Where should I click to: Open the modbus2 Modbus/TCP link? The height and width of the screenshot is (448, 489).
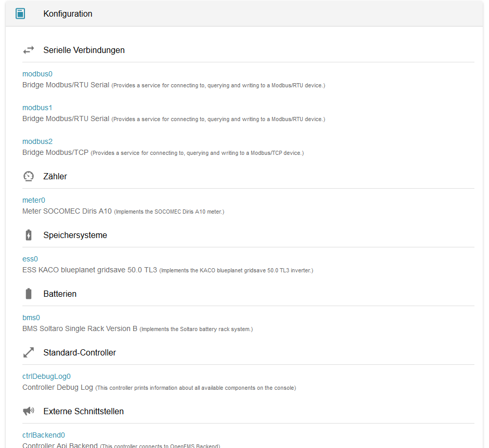coord(37,141)
